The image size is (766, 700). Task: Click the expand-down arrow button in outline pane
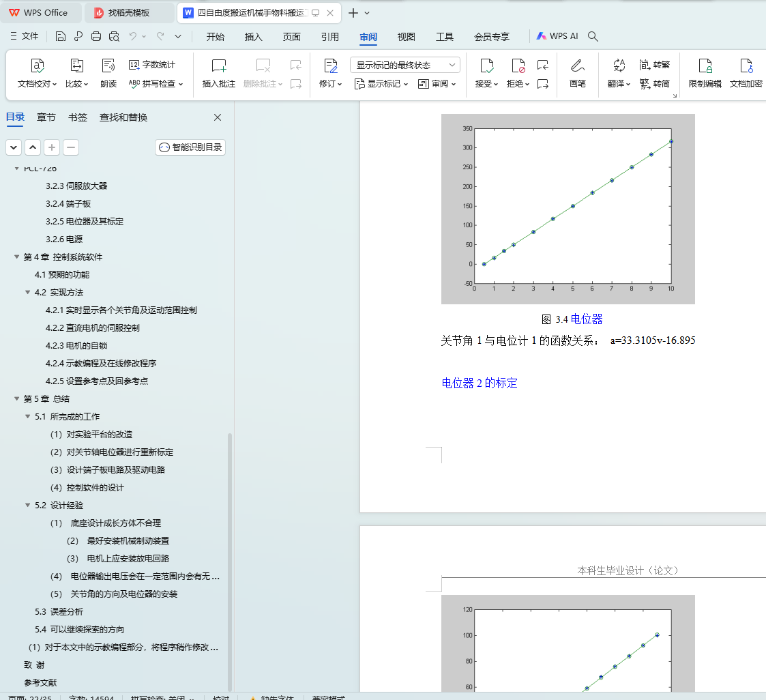[14, 147]
